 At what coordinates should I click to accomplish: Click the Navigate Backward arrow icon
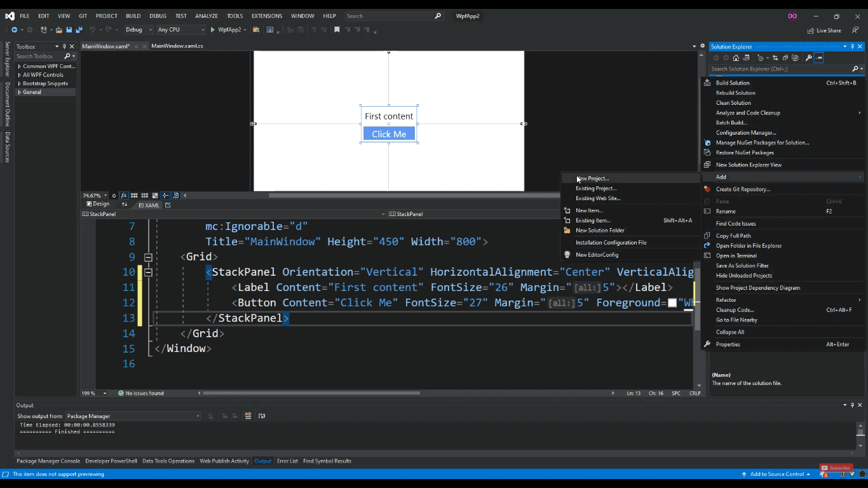tap(14, 30)
